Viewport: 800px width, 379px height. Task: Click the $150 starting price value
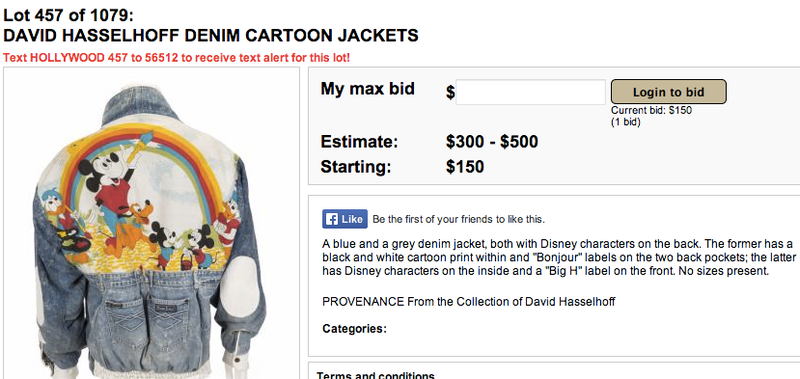(465, 167)
